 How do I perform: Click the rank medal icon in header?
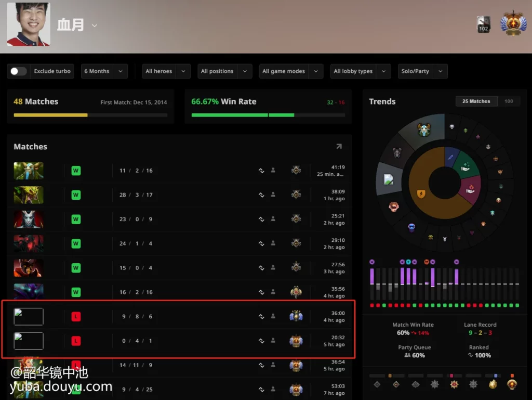click(513, 23)
